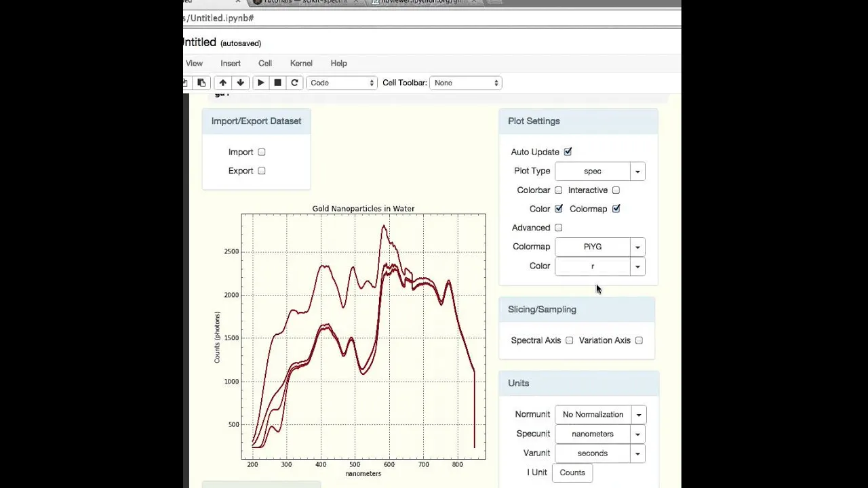Click the 'Cell Toolbar:' label
This screenshot has height=488, width=868.
tap(405, 83)
